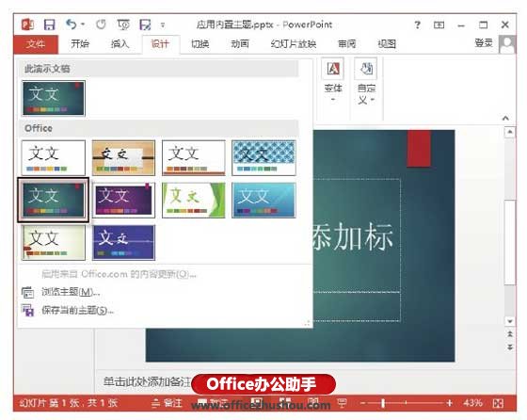The image size is (527, 420).
Task: Click the Save icon in quick access toolbar
Action: click(49, 24)
